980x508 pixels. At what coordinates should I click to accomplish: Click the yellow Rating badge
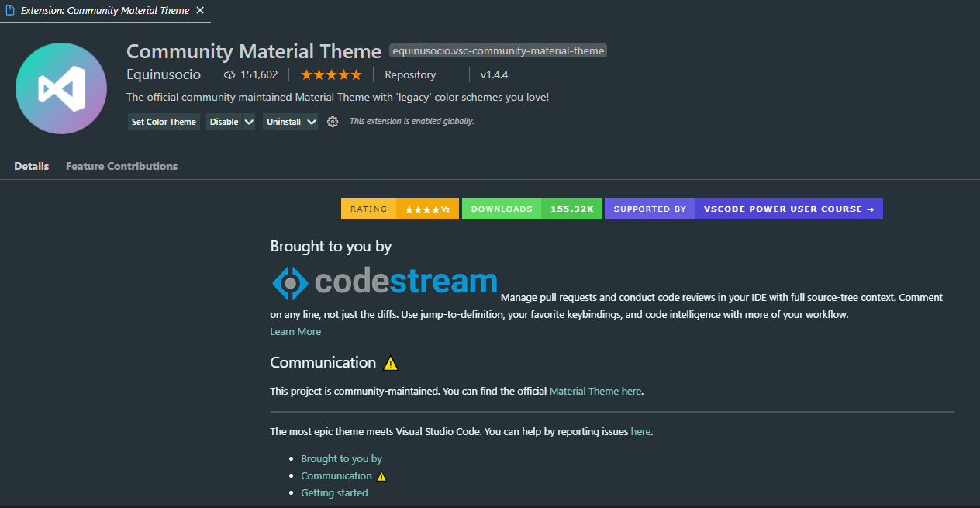point(400,209)
